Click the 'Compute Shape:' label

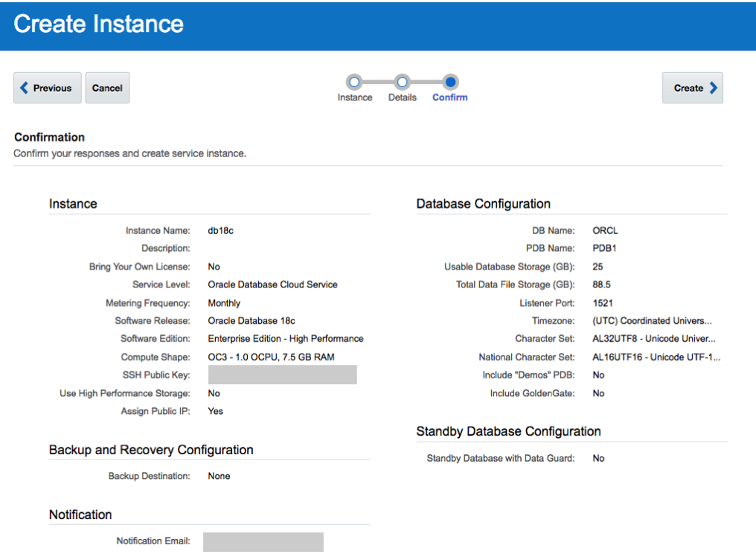pos(156,357)
